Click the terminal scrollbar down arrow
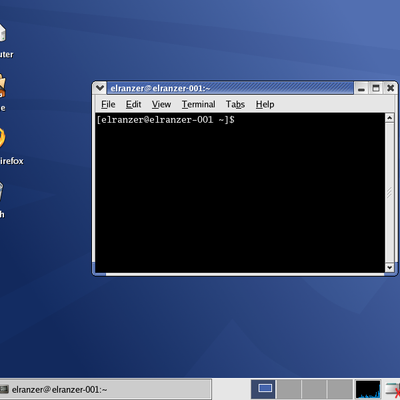Screen dimensions: 400x400 pyautogui.click(x=389, y=267)
